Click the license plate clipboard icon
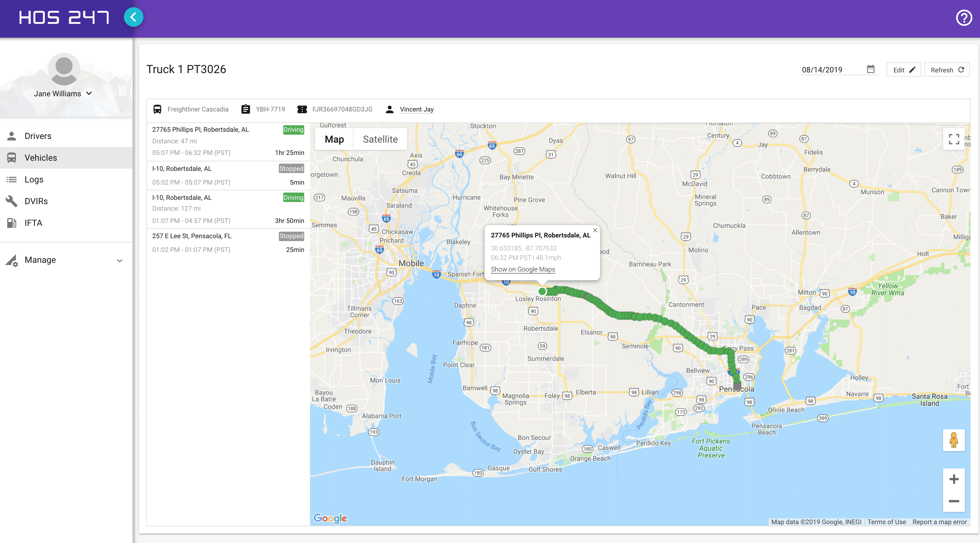 [246, 109]
